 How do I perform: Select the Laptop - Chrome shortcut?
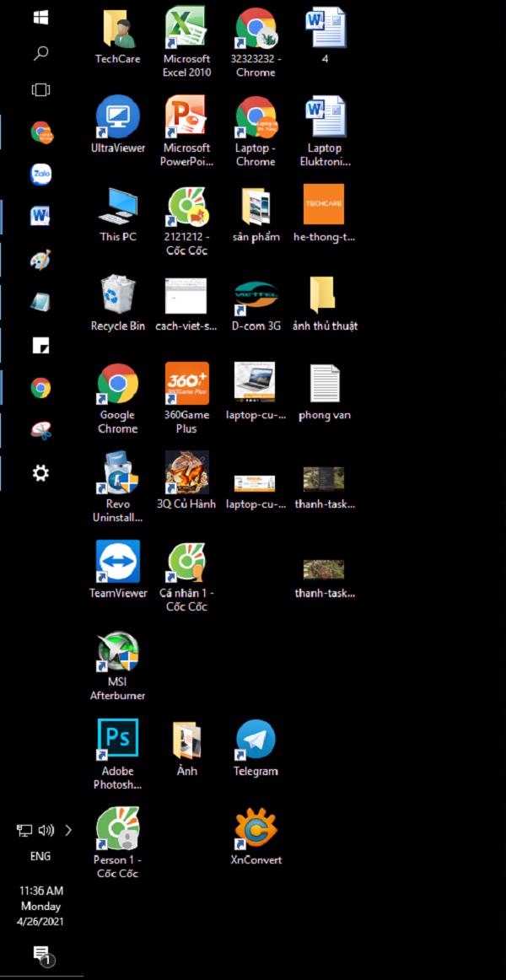tap(256, 132)
